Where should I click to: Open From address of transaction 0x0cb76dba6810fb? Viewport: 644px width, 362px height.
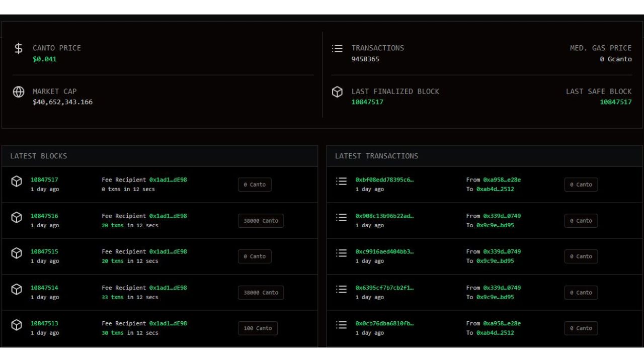tap(502, 324)
